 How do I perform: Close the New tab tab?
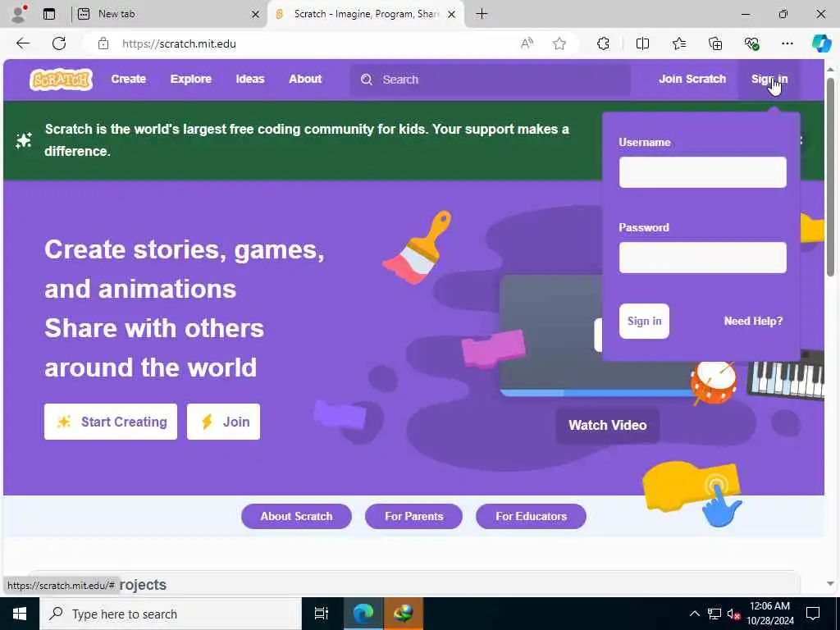(256, 15)
